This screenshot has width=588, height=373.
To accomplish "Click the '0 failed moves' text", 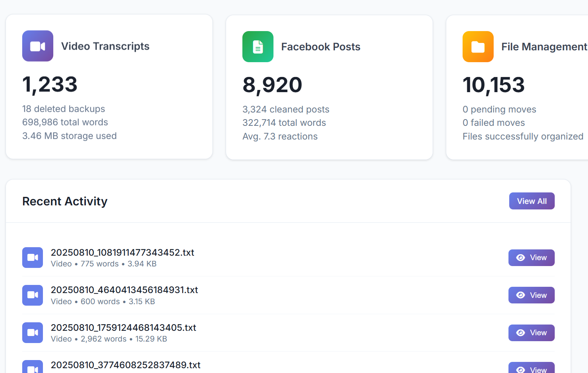I will click(x=494, y=123).
